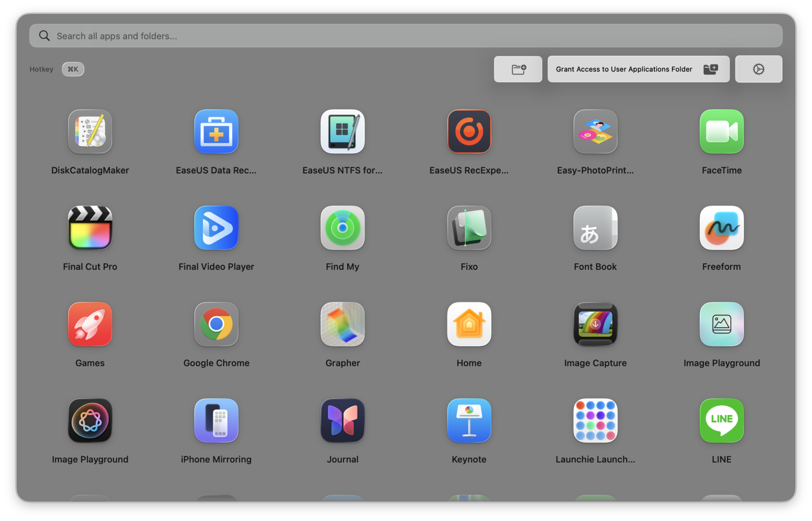The width and height of the screenshot is (812, 521).
Task: Launch Final Video Player
Action: click(x=216, y=228)
